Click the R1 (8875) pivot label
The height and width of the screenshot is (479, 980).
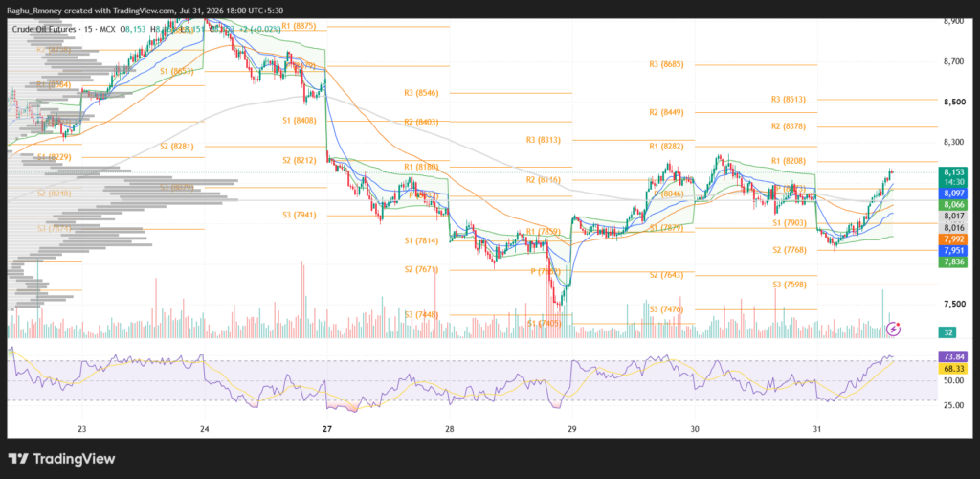[x=299, y=26]
